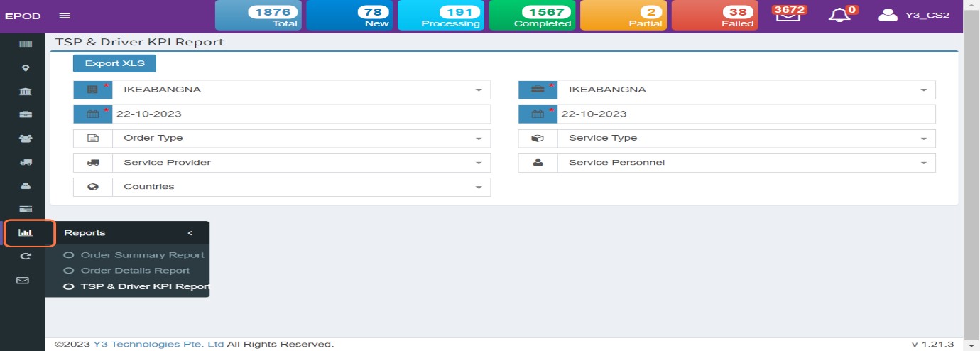
Task: Click the TSP & Driver KPI Report page heading
Action: tap(140, 42)
